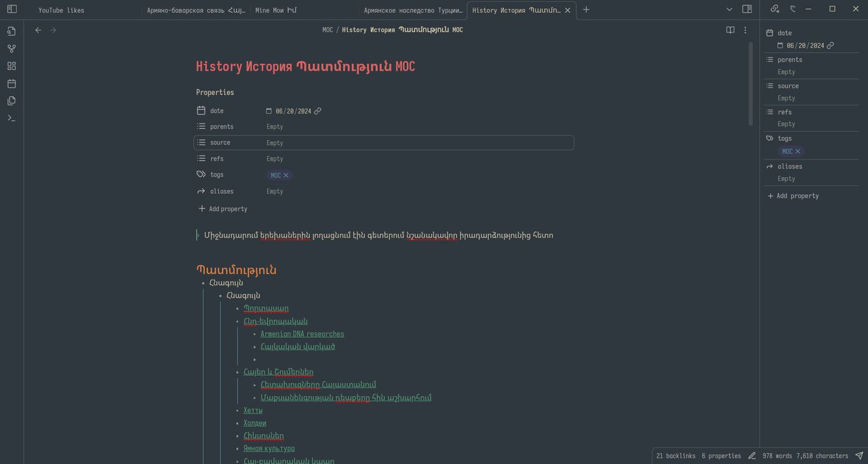Image resolution: width=868 pixels, height=464 pixels.
Task: Open a new tab with the plus icon
Action: pyautogui.click(x=587, y=9)
